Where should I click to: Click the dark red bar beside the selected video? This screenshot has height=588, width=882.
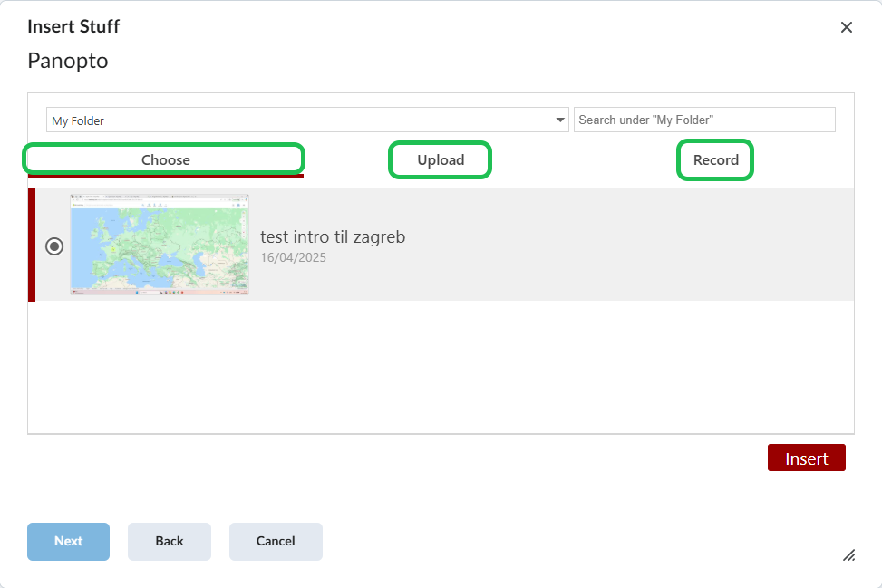click(32, 245)
